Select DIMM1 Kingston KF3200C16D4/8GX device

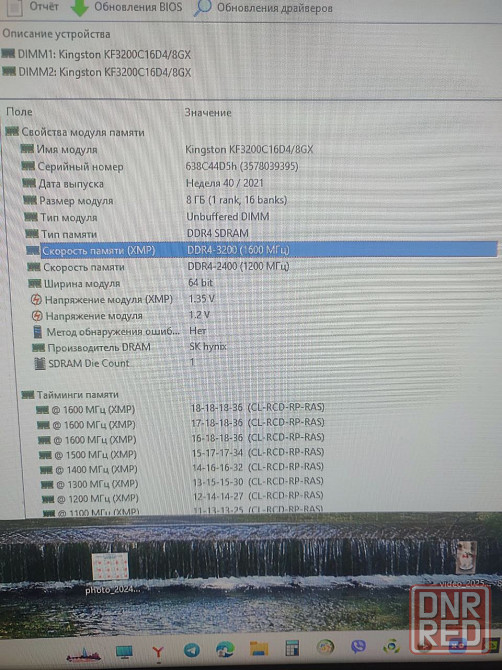[97, 55]
